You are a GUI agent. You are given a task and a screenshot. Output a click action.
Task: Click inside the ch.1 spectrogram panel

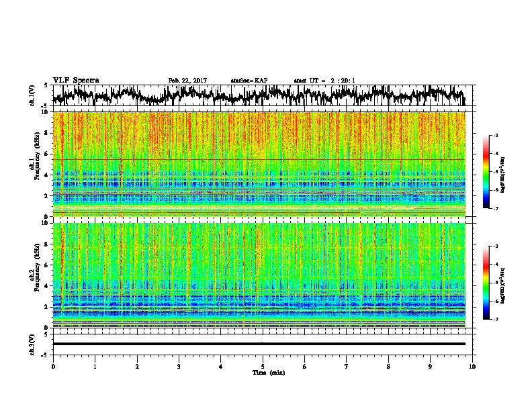pyautogui.click(x=259, y=164)
